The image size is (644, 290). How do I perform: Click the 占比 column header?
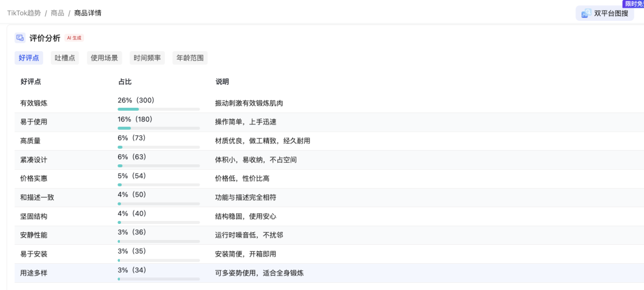point(125,82)
